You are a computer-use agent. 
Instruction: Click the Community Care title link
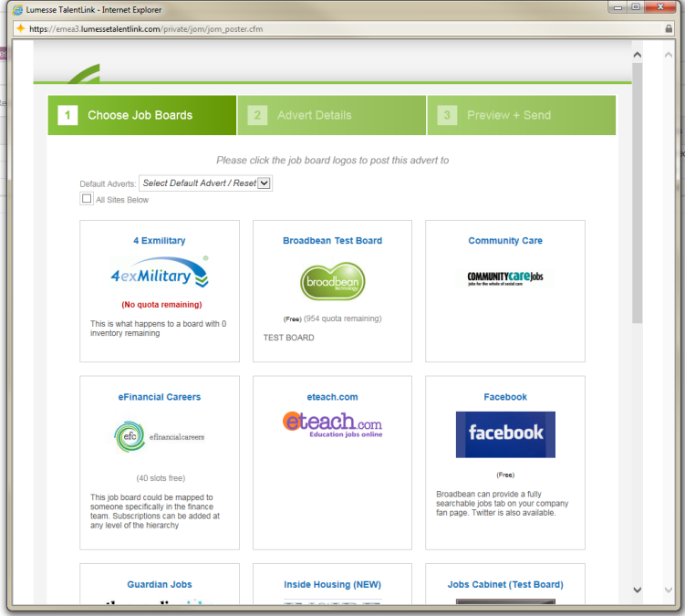[505, 240]
